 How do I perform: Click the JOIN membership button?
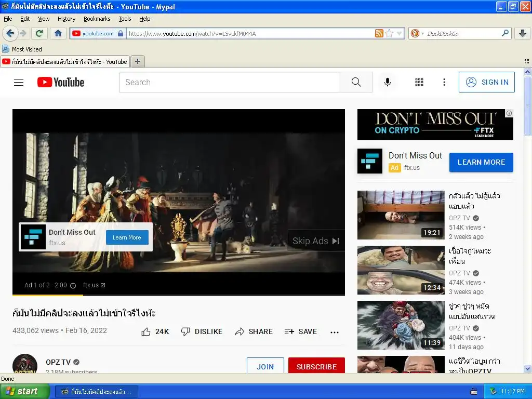pos(265,366)
